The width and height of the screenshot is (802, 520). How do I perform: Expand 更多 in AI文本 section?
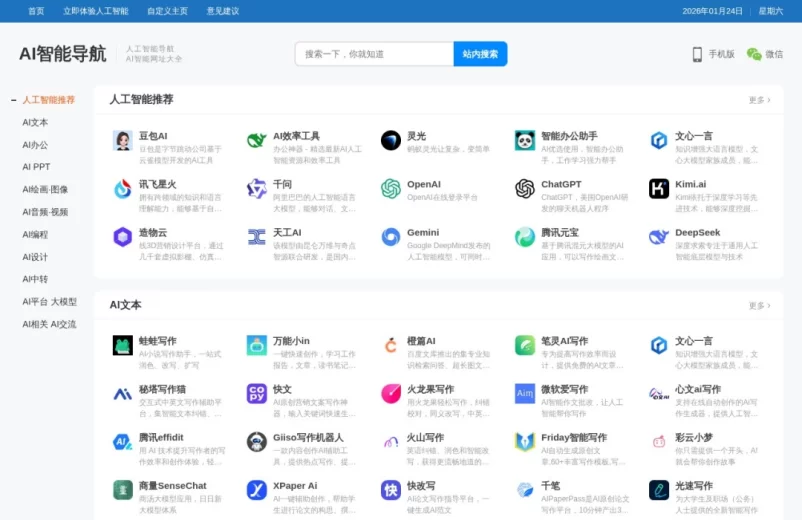tap(760, 305)
